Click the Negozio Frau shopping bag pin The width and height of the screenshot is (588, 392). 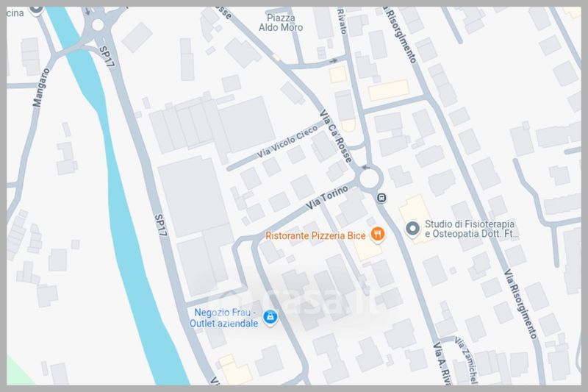[270, 318]
